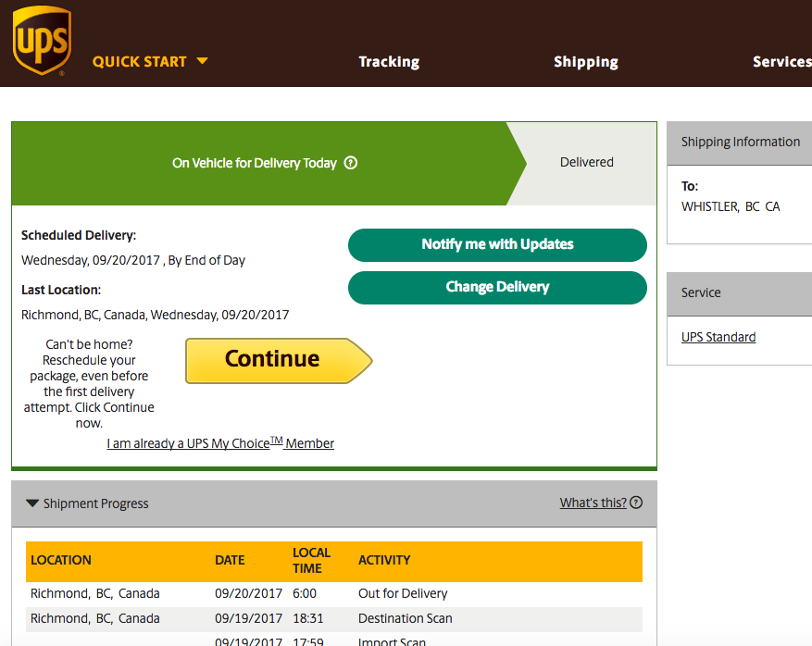Click the DATE column header
This screenshot has width=812, height=646.
click(230, 560)
